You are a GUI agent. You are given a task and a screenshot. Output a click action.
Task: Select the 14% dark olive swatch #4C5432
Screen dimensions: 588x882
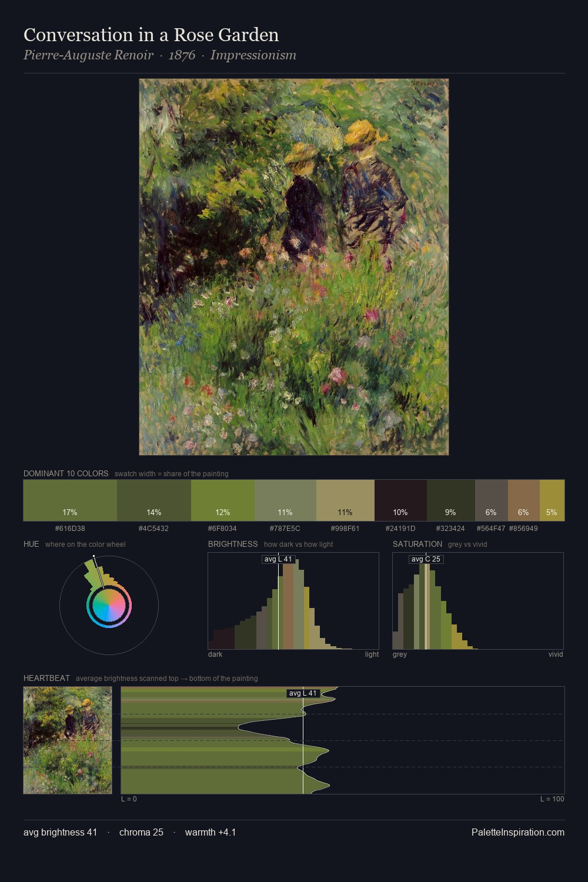tap(154, 500)
